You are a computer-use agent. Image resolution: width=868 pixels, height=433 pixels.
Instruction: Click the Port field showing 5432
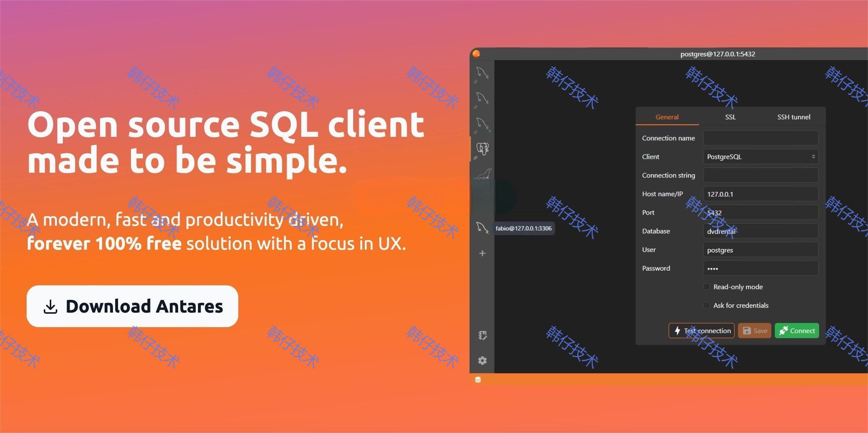point(761,212)
